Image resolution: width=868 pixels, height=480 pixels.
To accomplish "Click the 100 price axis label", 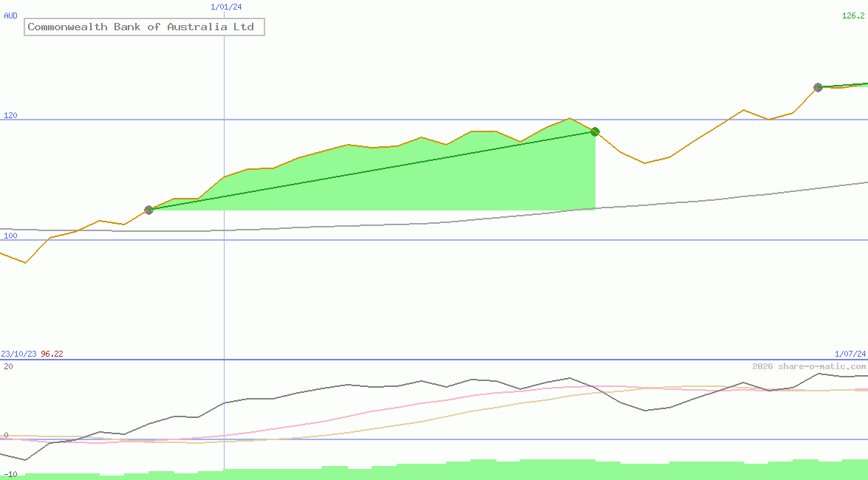I will [10, 236].
